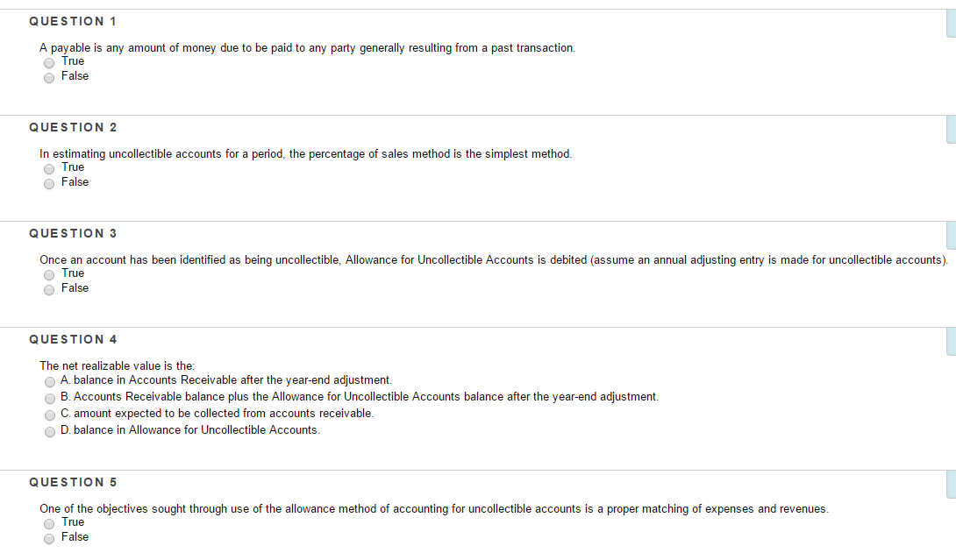Select False for Question 3
Screen dimensions: 956x560
coord(49,289)
